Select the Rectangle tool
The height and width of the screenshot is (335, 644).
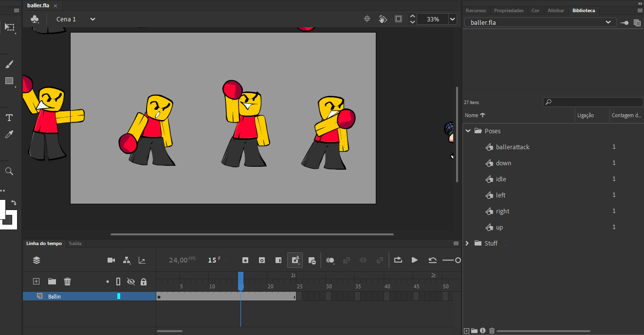[x=9, y=81]
